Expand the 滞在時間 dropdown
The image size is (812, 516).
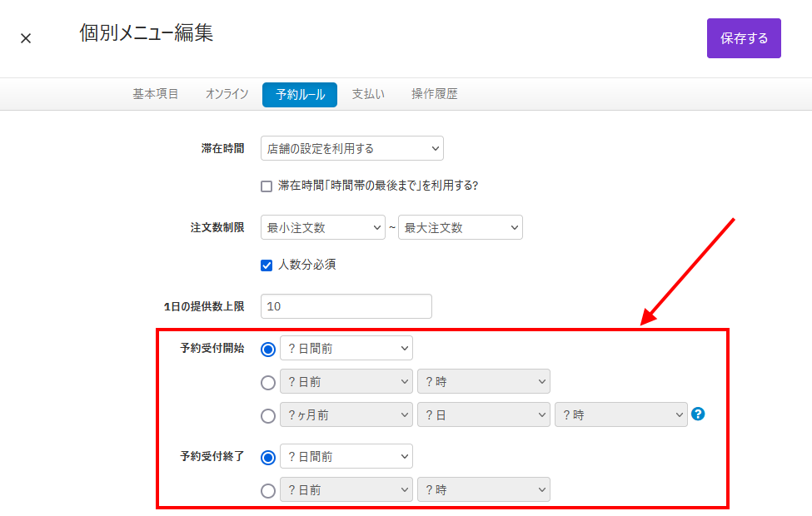(351, 148)
